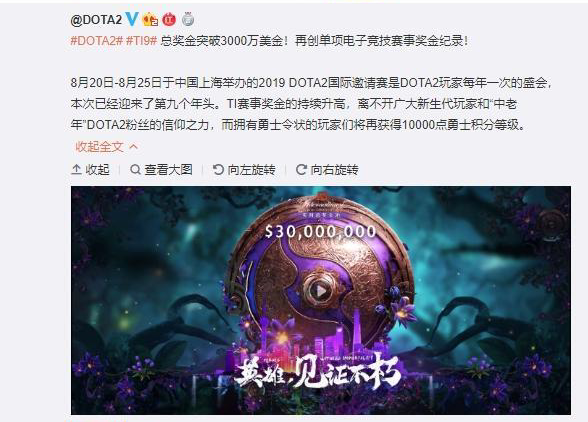Click the upward arrow collapse icon
Screen dimensions: 588x422
click(76, 170)
